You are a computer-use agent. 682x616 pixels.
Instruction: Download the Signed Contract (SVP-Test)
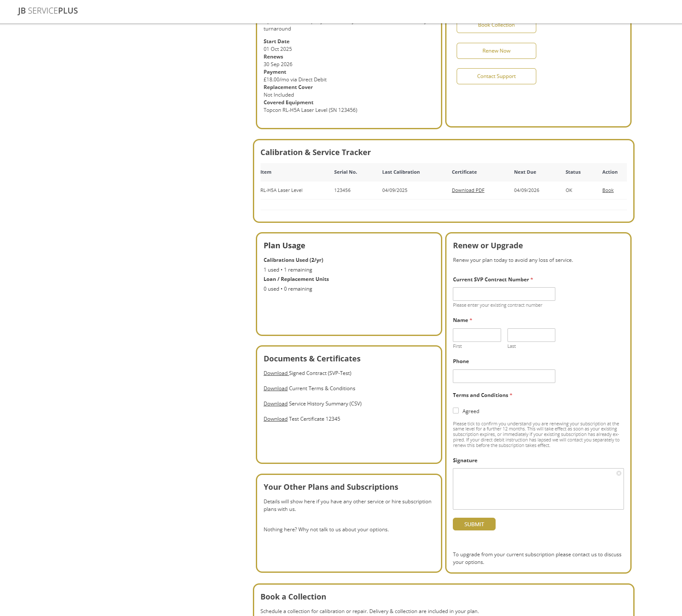275,373
